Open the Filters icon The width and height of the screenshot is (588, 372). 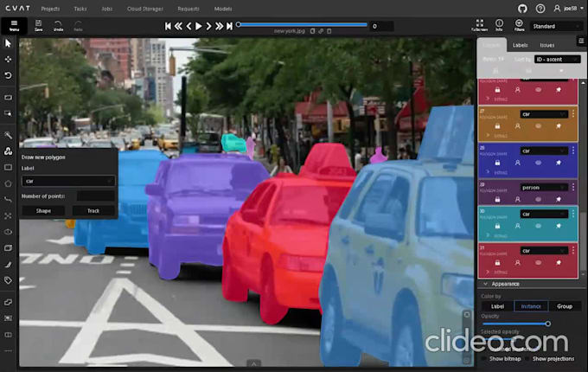pos(519,25)
